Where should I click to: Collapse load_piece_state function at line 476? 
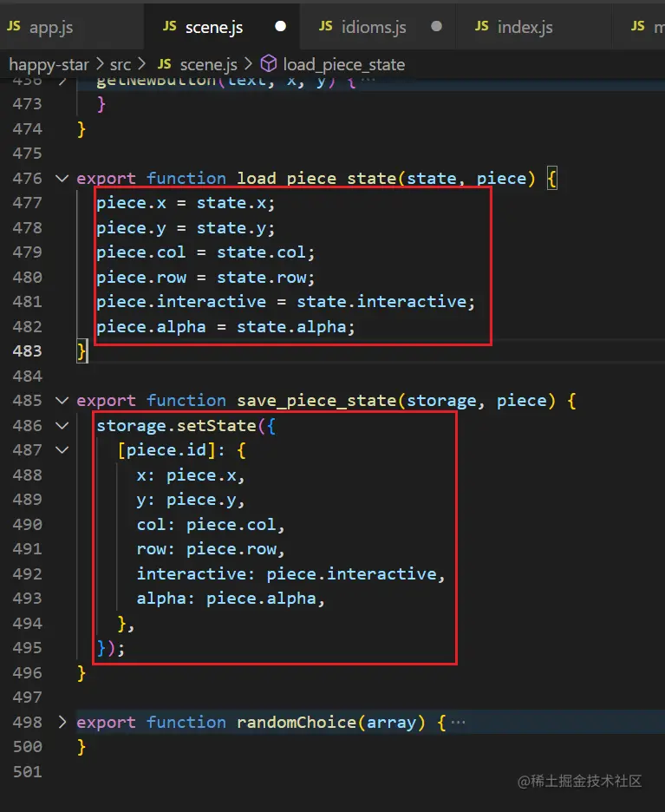62,179
